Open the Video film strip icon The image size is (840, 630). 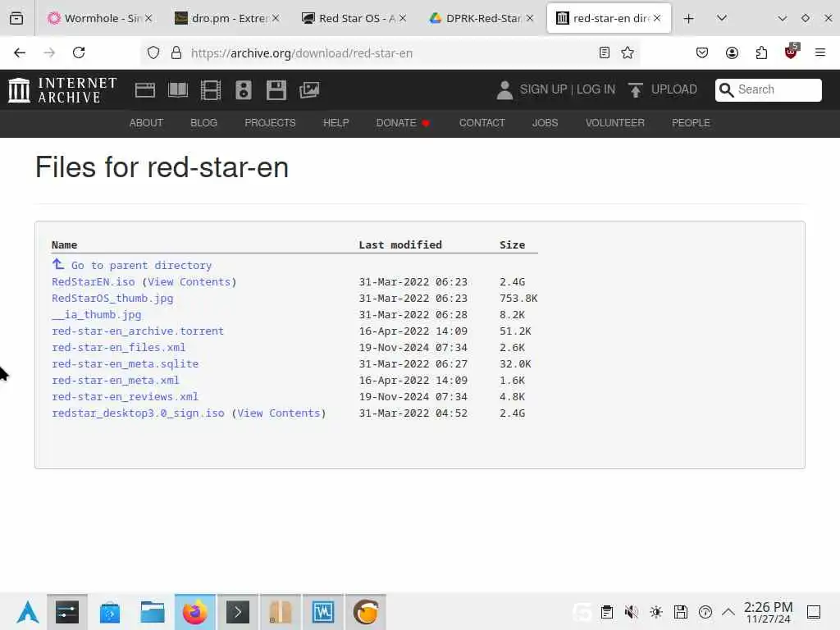point(211,90)
